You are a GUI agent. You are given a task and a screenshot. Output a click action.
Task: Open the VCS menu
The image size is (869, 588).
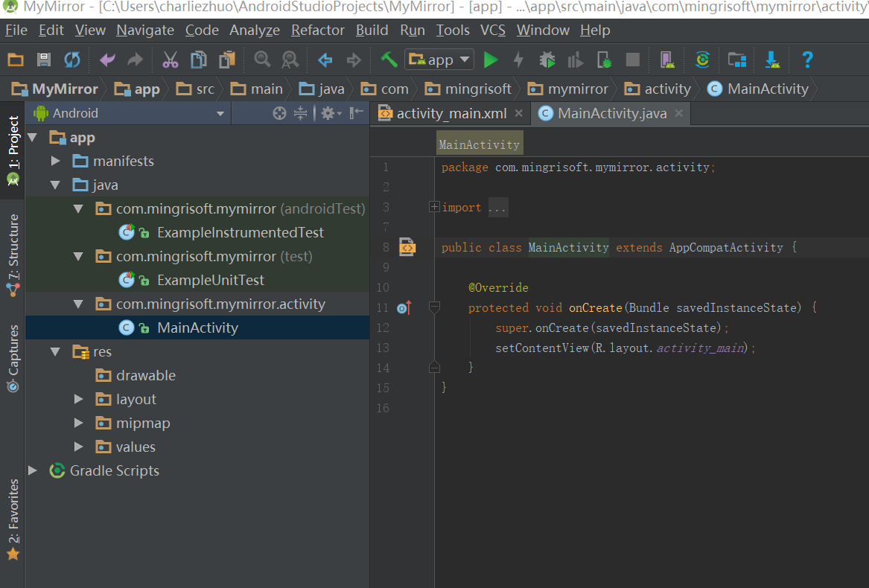(493, 30)
